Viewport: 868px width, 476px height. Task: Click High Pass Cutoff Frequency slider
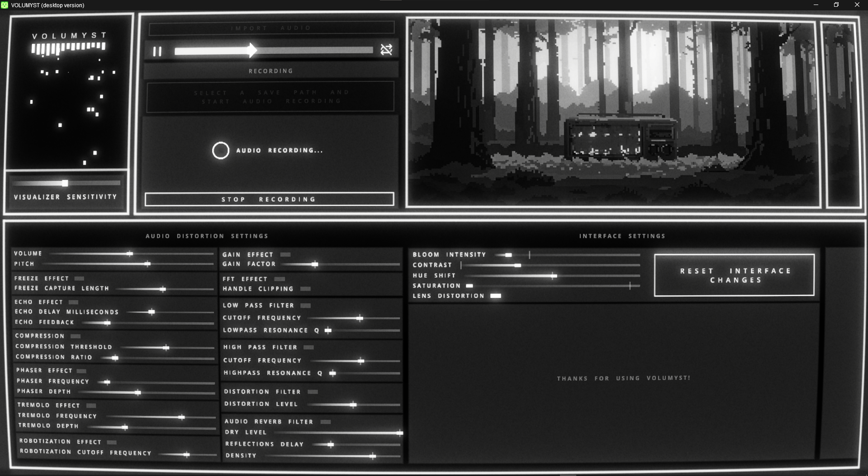355,361
